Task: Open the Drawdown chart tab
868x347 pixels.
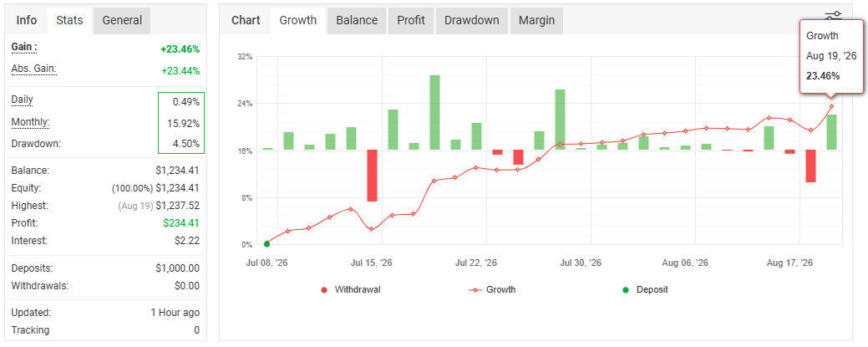Action: tap(472, 21)
